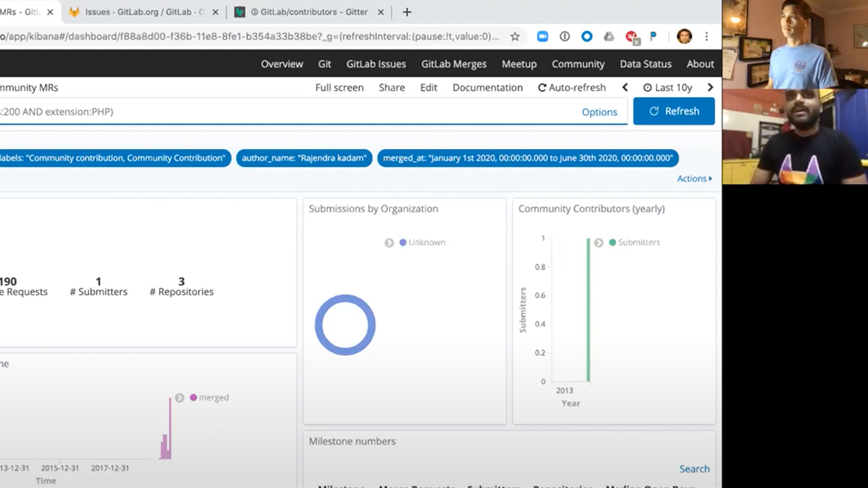
Task: Open the blue P extension icon
Action: click(654, 37)
